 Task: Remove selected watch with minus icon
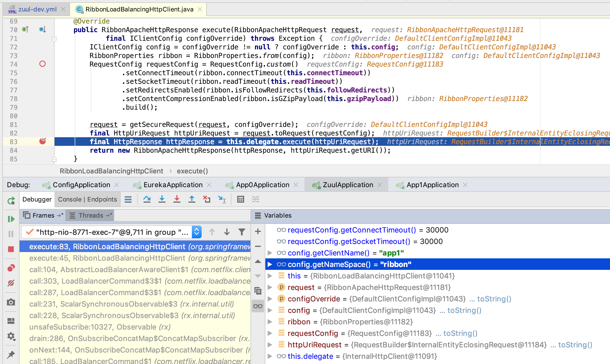[258, 246]
